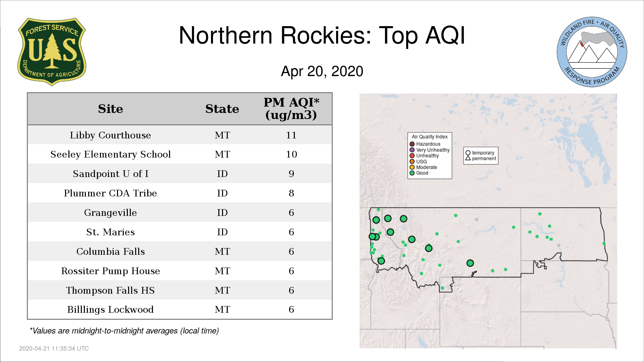The height and width of the screenshot is (362, 644).
Task: Click the 'Hazardous' legend label
Action: point(428,144)
